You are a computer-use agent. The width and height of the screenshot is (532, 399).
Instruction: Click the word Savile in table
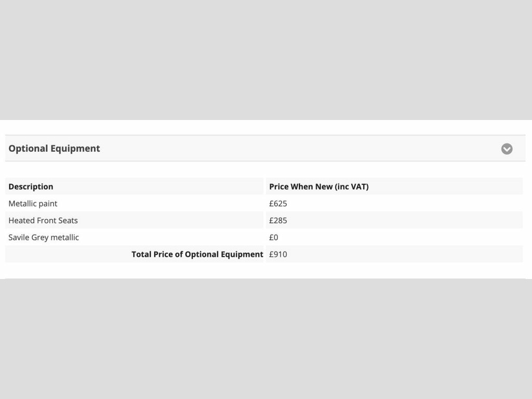click(19, 237)
